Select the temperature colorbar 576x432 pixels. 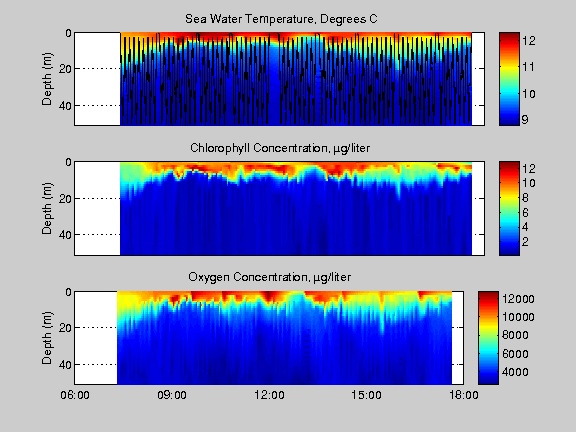coord(509,79)
